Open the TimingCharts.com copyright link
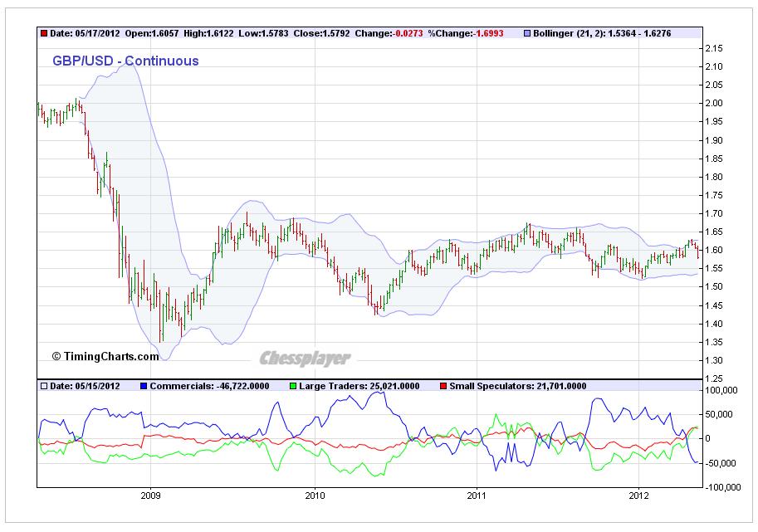758x532 pixels. pos(105,356)
